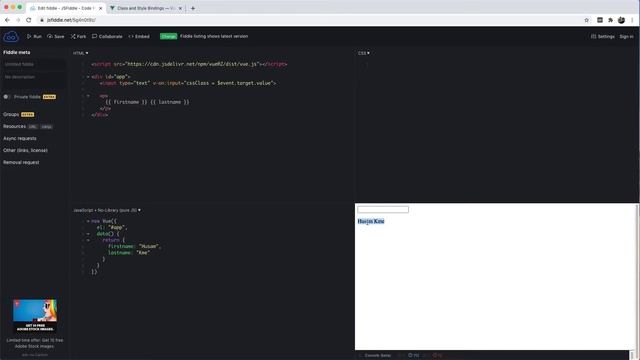This screenshot has height=360, width=640.
Task: Click the text input in result pane
Action: (x=383, y=209)
